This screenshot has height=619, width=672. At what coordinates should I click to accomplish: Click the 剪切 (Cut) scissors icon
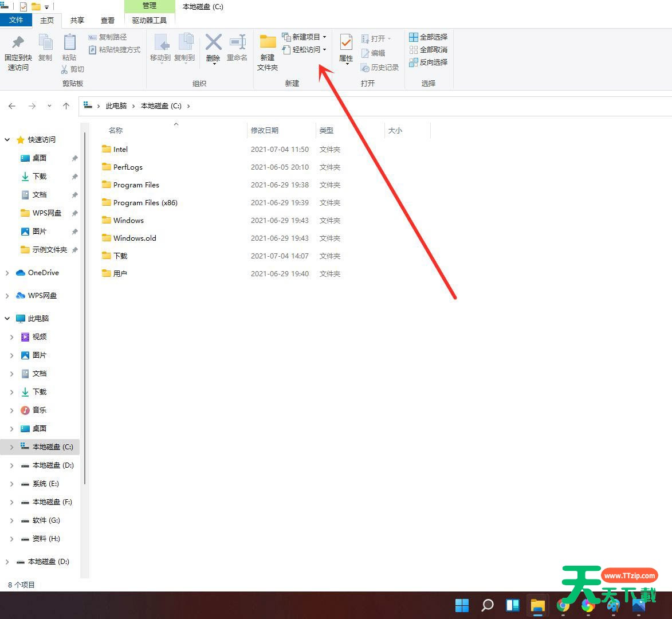(x=73, y=69)
